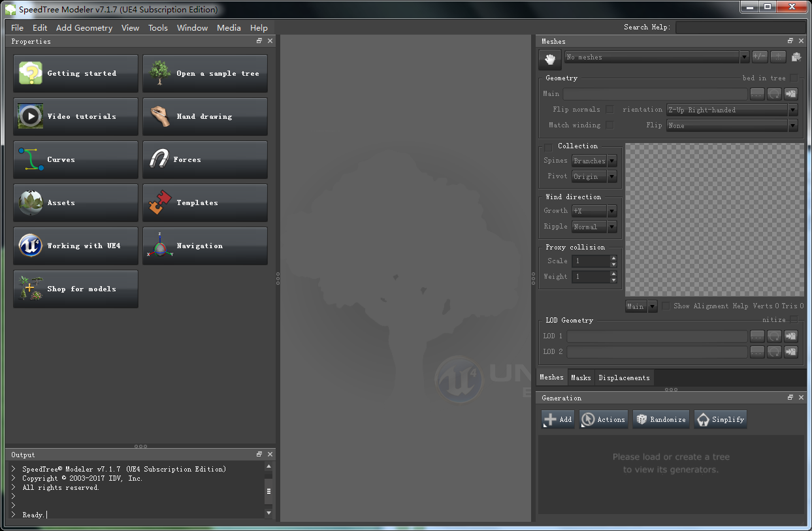The image size is (812, 531).
Task: Decrease the Proxy collision Weight value
Action: [x=613, y=280]
